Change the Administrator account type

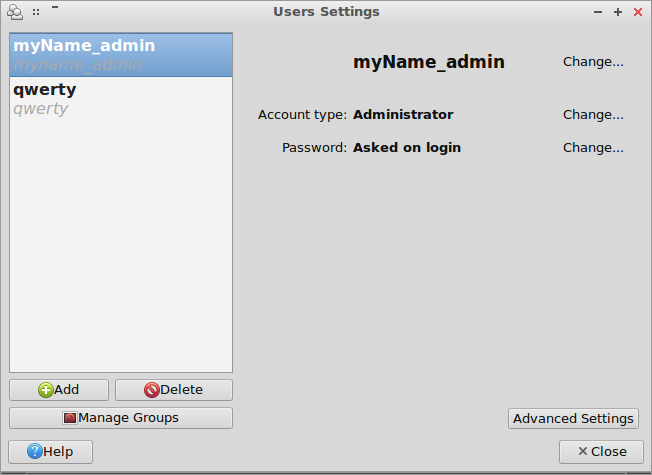tap(593, 114)
